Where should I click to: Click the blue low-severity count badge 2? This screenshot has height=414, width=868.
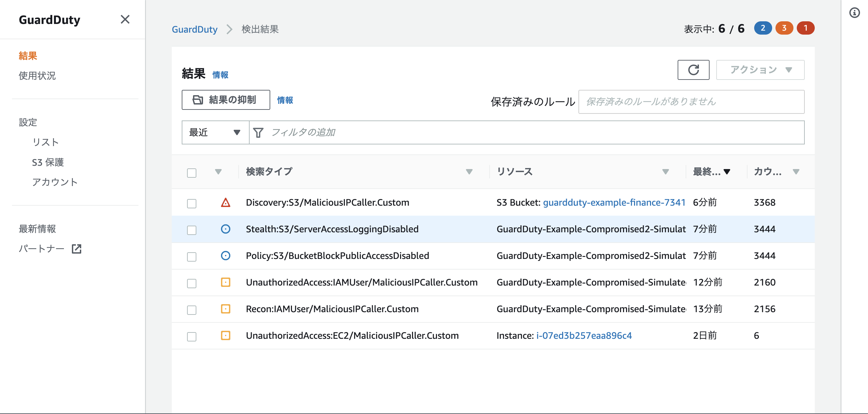pos(763,28)
